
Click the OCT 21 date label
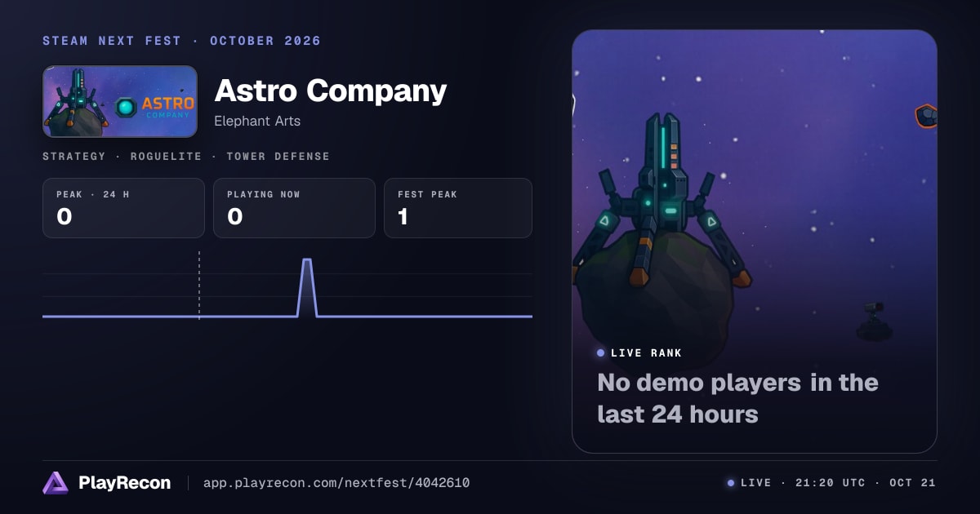(912, 483)
